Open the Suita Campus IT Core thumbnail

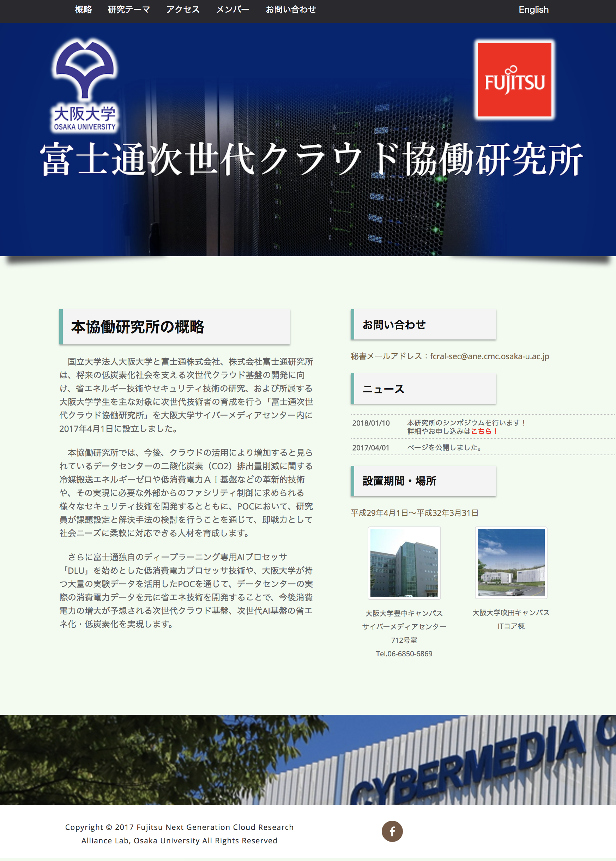point(511,563)
